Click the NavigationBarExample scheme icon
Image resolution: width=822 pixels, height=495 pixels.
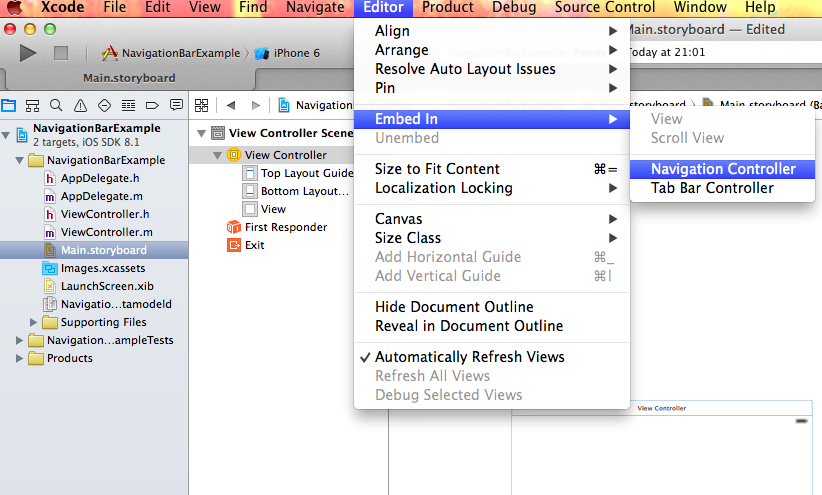[x=110, y=53]
